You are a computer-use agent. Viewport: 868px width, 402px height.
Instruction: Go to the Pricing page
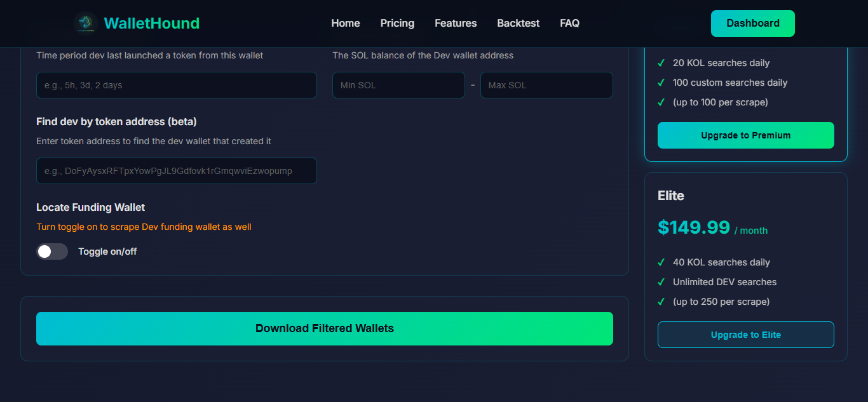coord(397,23)
